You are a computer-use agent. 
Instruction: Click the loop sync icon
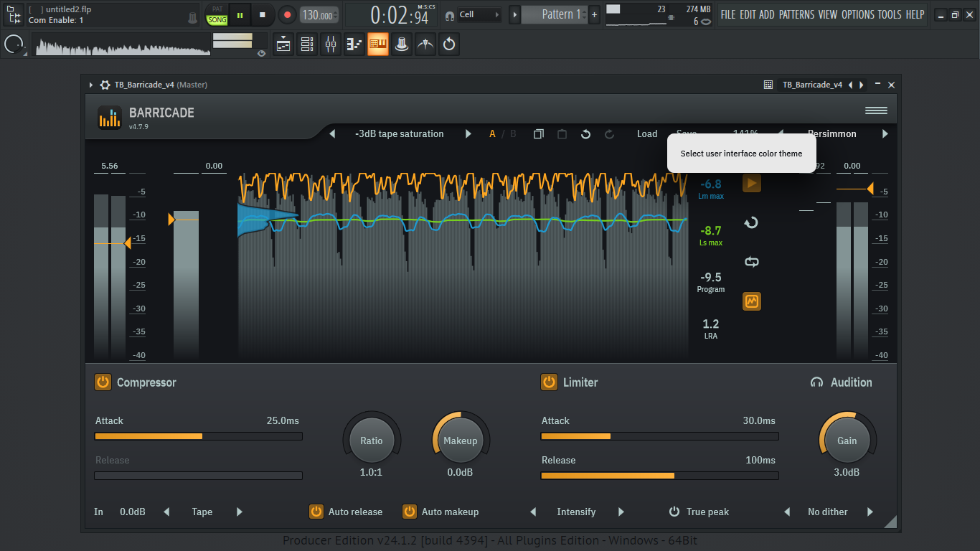tap(751, 262)
